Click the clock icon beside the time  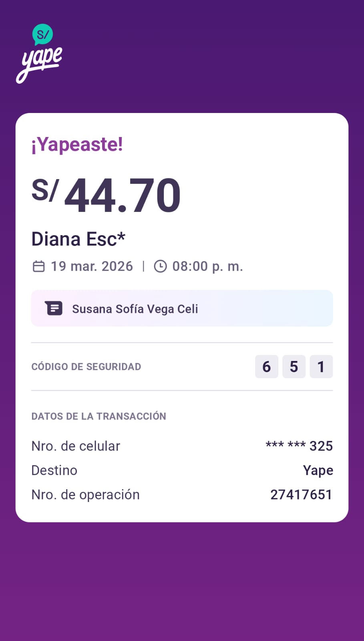[160, 266]
